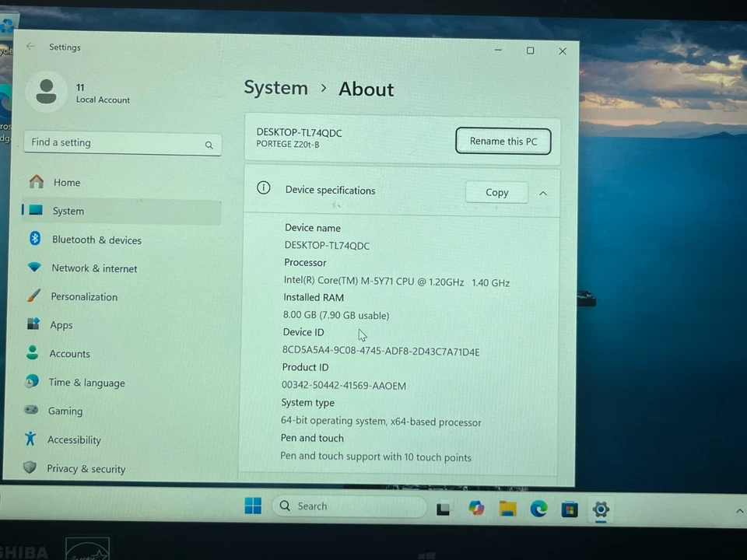Click the Privacy & security shield icon
747x560 pixels.
pyautogui.click(x=30, y=467)
